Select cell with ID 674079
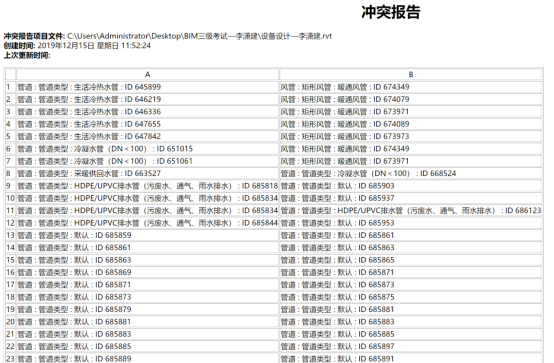 [411, 99]
